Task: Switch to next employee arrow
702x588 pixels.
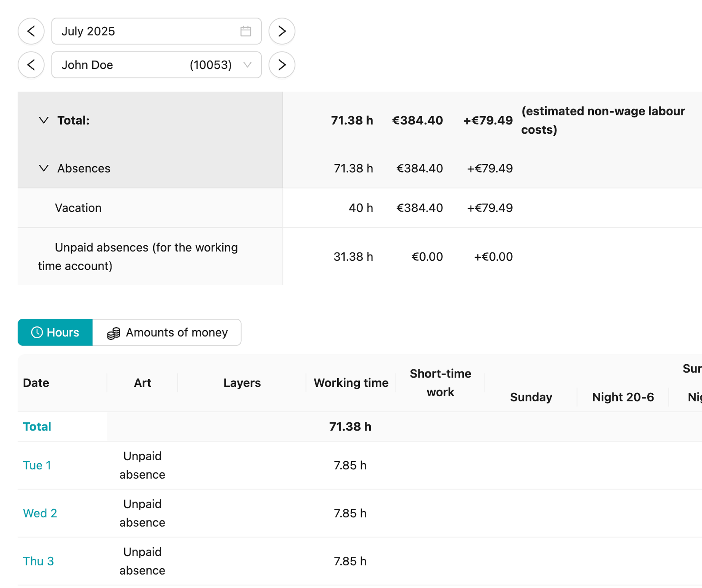Action: point(282,65)
